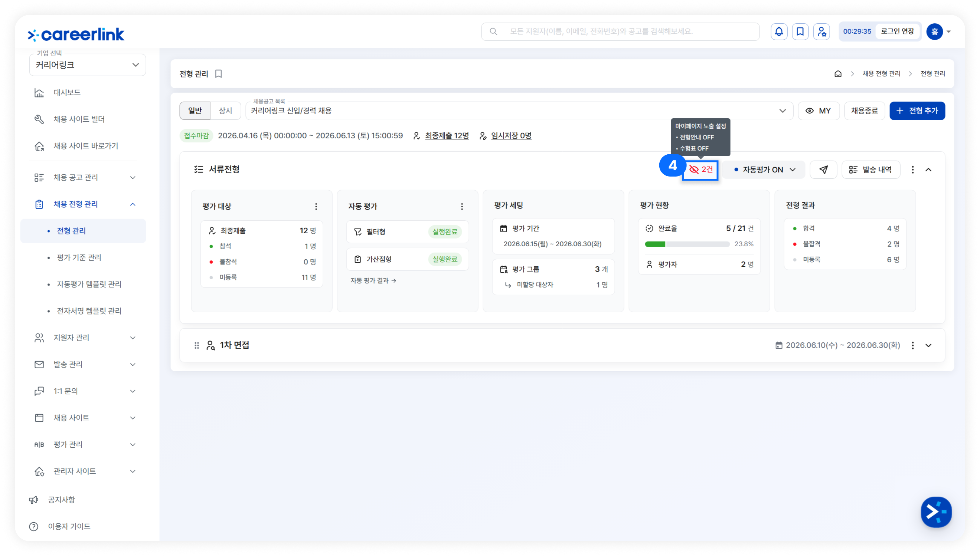Open the notifications bell icon

pos(779,31)
